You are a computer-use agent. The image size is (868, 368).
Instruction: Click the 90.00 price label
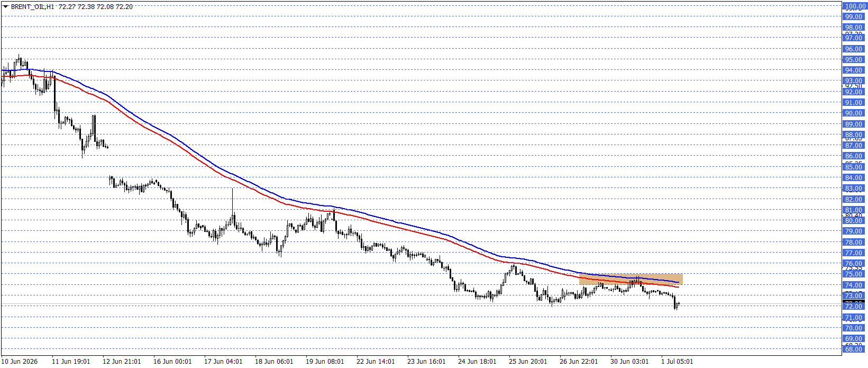click(x=853, y=113)
